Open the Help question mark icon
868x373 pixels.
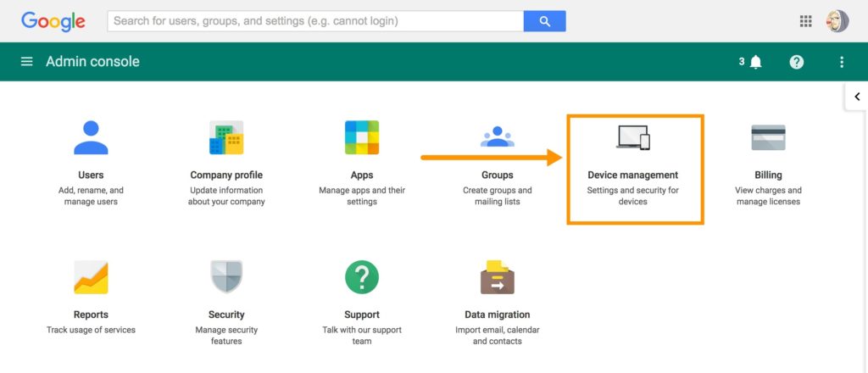[797, 62]
